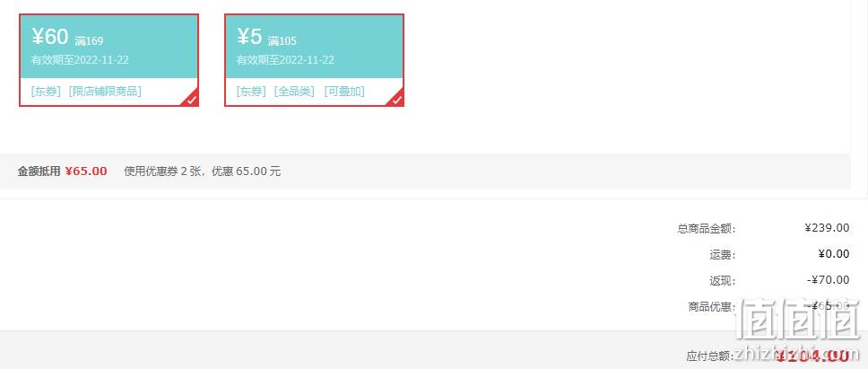868x369 pixels.
Task: Click the ¥60 coupon expiry date 2022-11-22
Action: pos(101,60)
